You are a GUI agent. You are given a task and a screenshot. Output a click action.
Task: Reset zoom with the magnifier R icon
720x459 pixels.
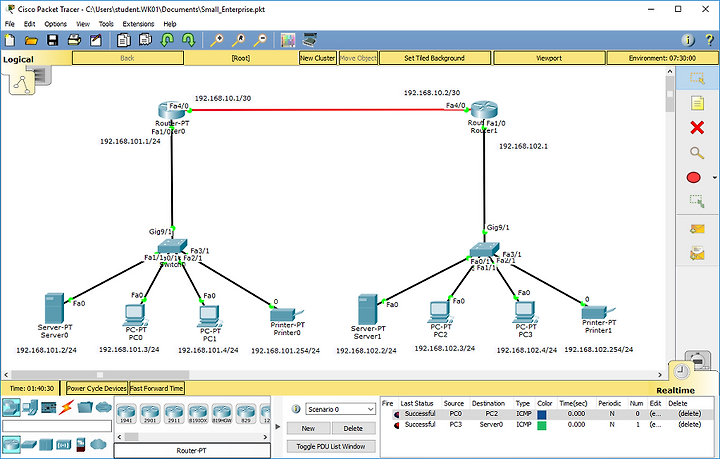[x=238, y=40]
